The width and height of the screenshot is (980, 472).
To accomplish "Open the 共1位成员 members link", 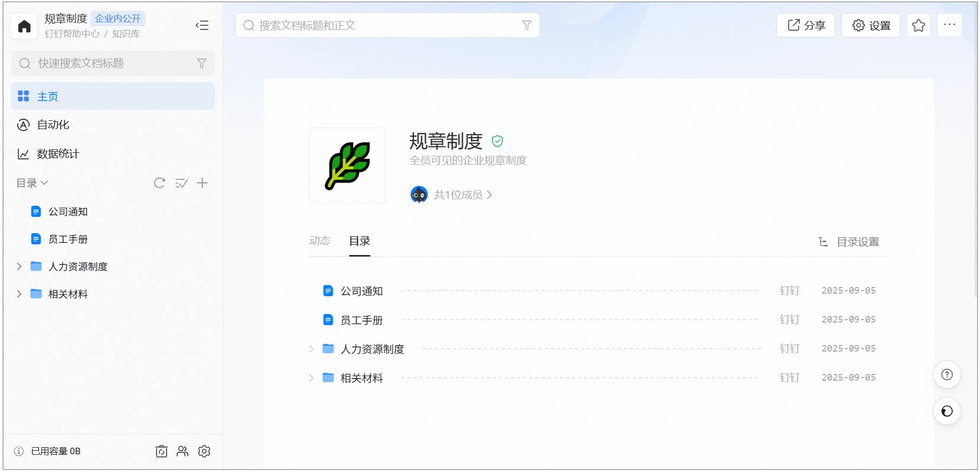I will [463, 194].
